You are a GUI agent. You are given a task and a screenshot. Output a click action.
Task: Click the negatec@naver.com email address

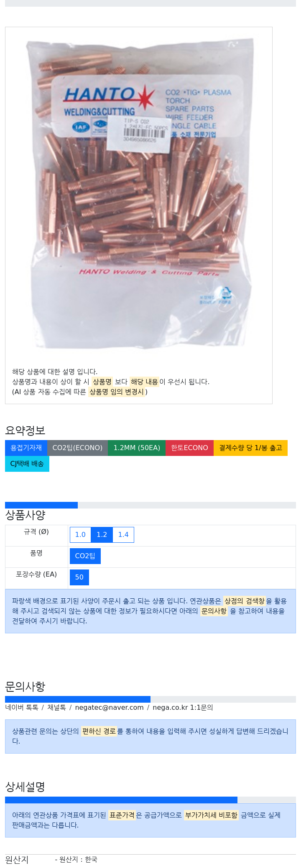click(109, 707)
